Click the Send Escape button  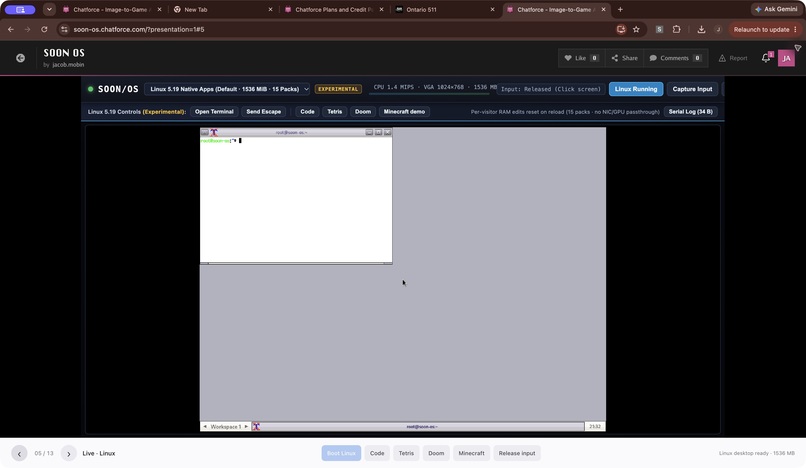(x=263, y=112)
